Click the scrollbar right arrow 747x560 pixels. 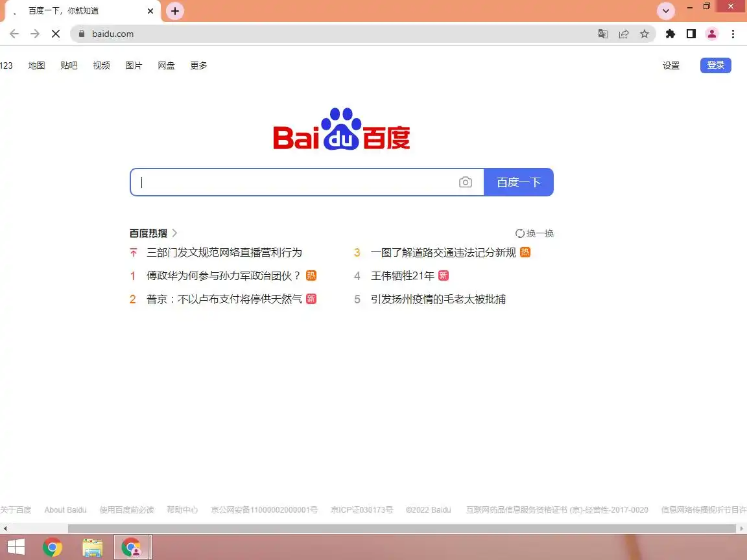click(742, 529)
